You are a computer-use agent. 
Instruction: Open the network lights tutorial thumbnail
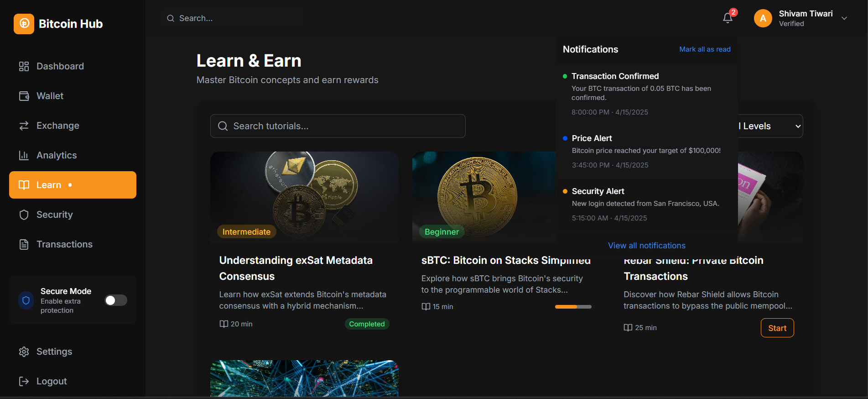coord(304,378)
